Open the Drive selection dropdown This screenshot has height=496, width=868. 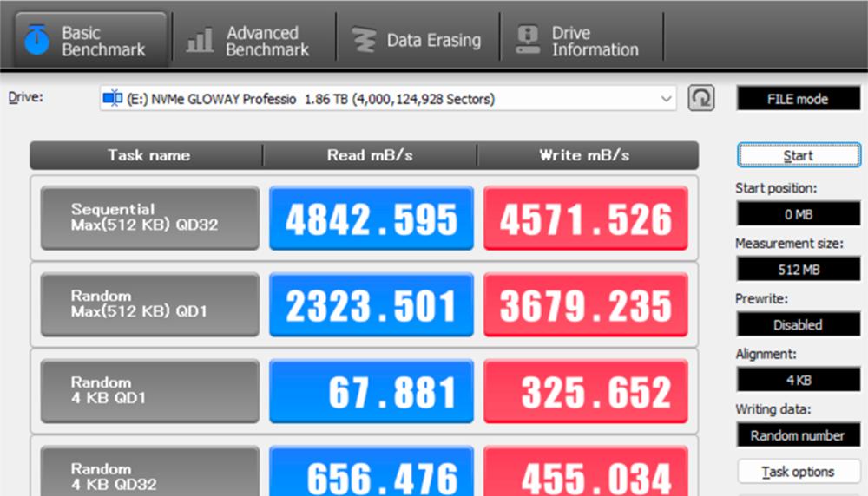387,99
